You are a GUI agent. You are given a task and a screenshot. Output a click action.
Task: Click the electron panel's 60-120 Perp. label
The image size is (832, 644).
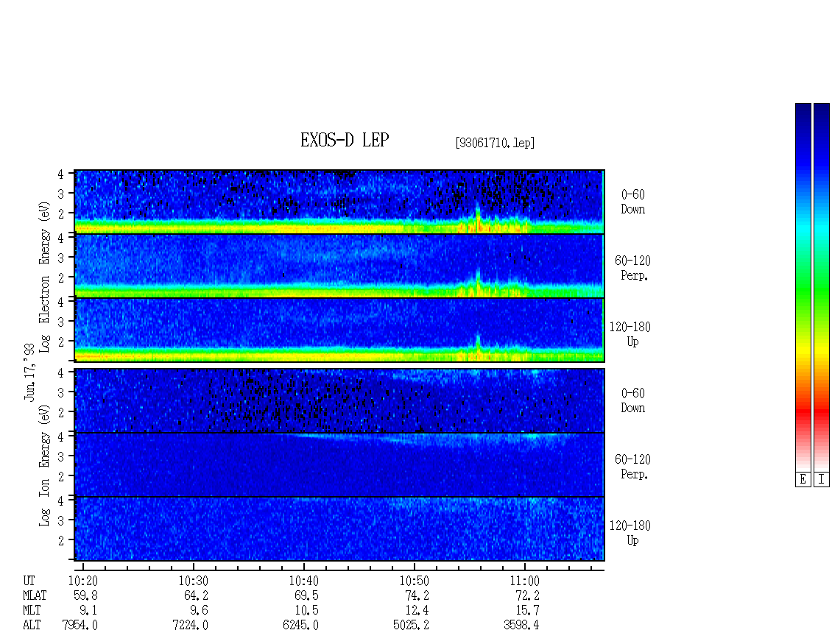click(633, 268)
